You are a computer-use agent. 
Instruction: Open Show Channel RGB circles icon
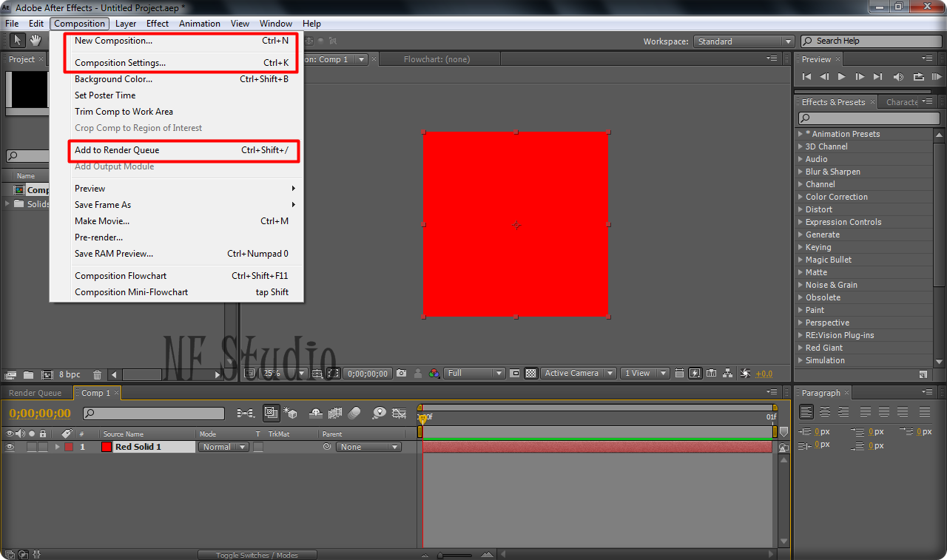click(x=434, y=373)
